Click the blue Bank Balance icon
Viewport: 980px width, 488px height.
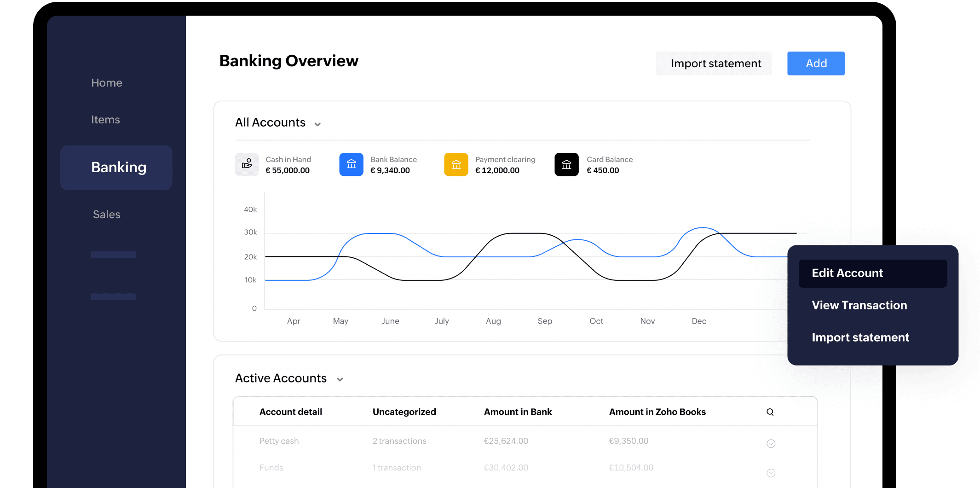click(x=352, y=164)
